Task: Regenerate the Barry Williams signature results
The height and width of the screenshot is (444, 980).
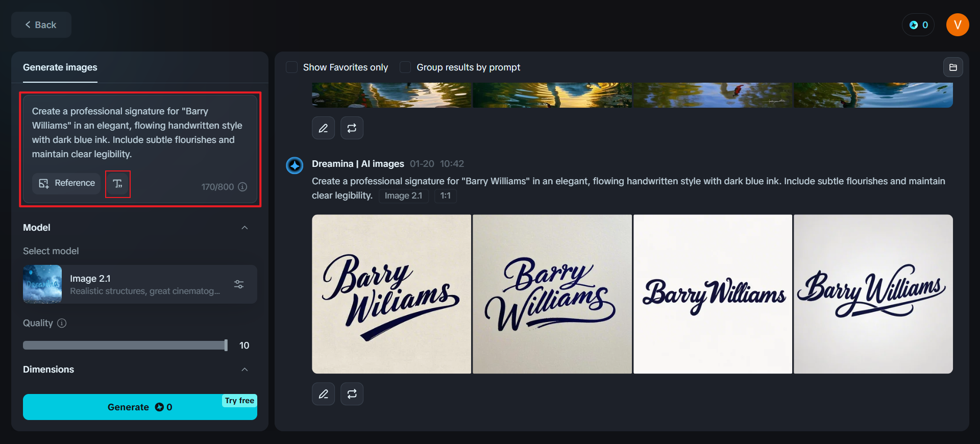Action: click(352, 394)
